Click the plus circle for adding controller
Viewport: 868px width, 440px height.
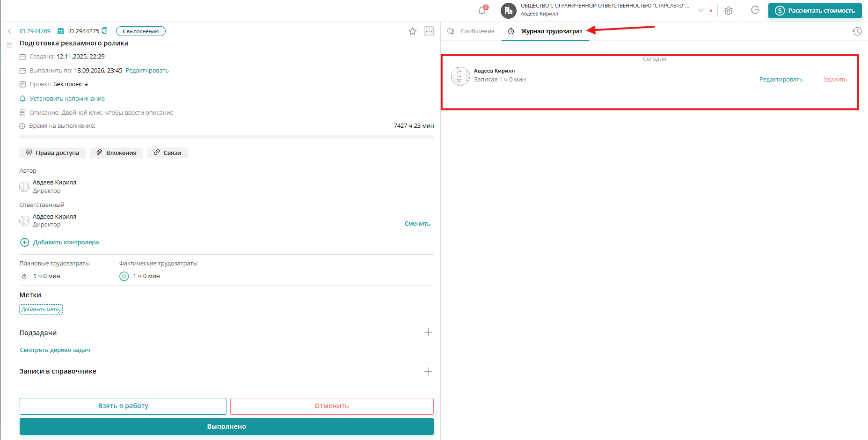[x=25, y=242]
